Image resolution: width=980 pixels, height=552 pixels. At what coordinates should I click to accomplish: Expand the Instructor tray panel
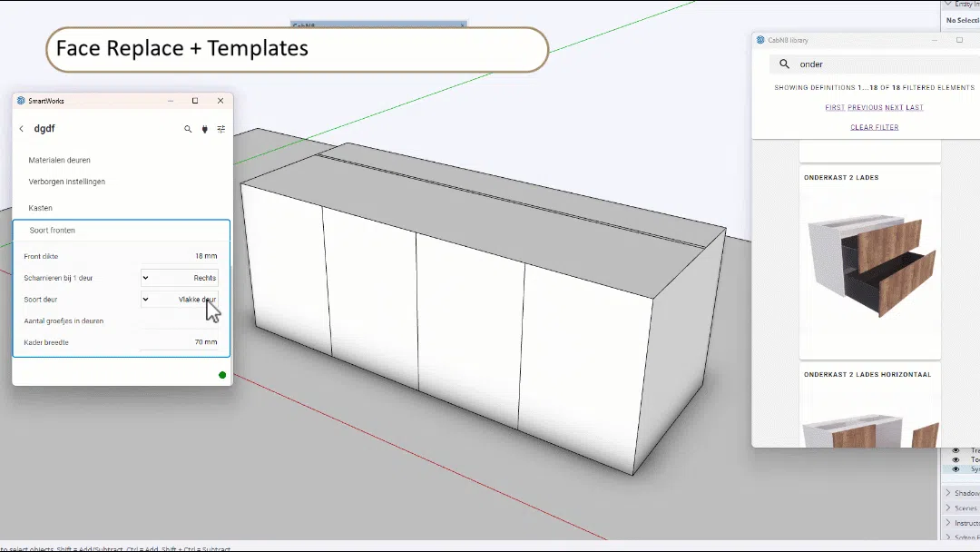pyautogui.click(x=948, y=523)
